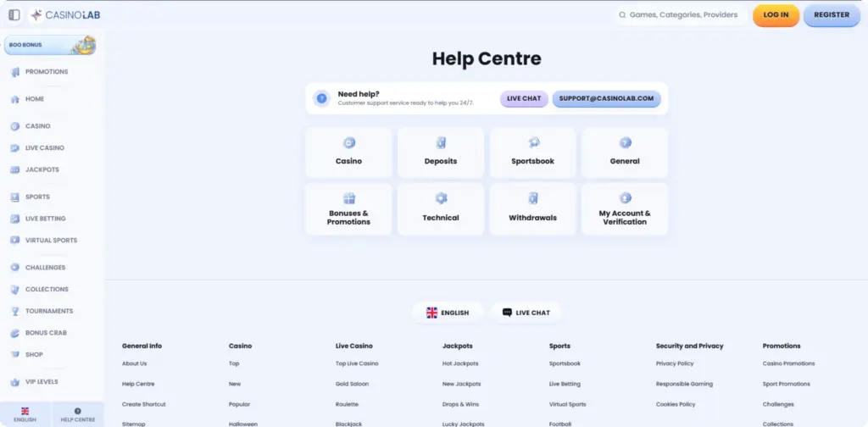This screenshot has height=427, width=868.
Task: Open the Live Betting sidebar icon
Action: pos(15,219)
